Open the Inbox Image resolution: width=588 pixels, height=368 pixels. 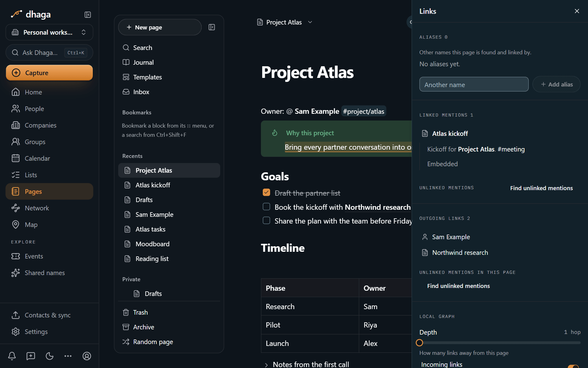click(x=169, y=92)
